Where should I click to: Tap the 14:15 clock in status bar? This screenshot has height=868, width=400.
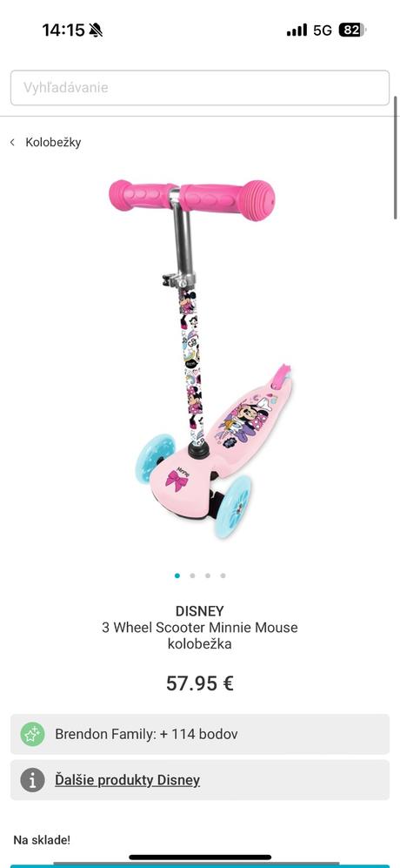tap(63, 30)
